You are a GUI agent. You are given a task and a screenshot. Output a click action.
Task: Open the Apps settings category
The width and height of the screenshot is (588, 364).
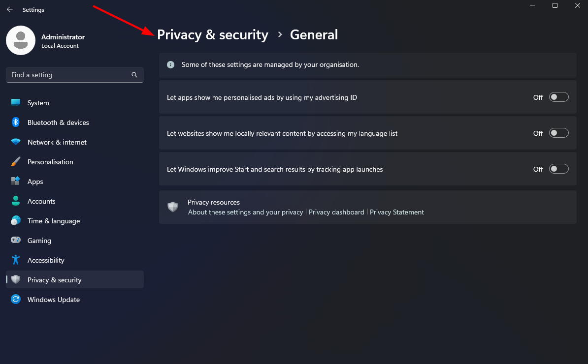pyautogui.click(x=35, y=182)
